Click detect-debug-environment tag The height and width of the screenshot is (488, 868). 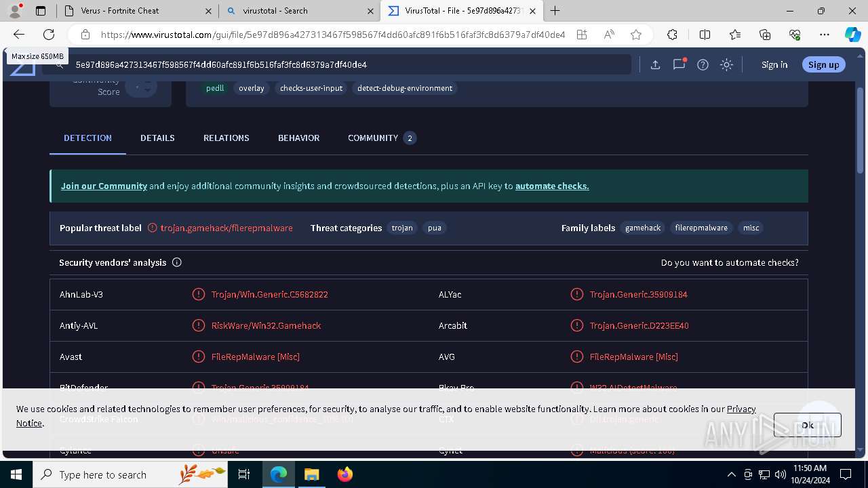[405, 88]
